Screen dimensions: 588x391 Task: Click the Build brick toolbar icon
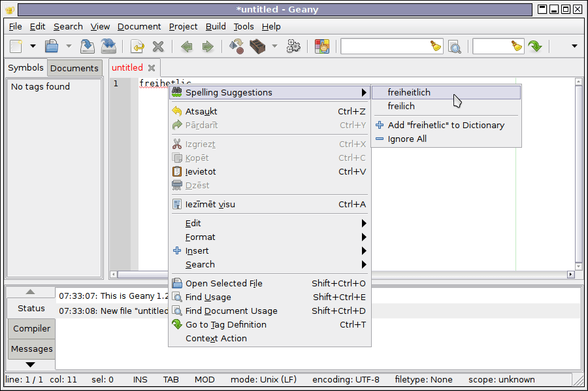click(257, 46)
